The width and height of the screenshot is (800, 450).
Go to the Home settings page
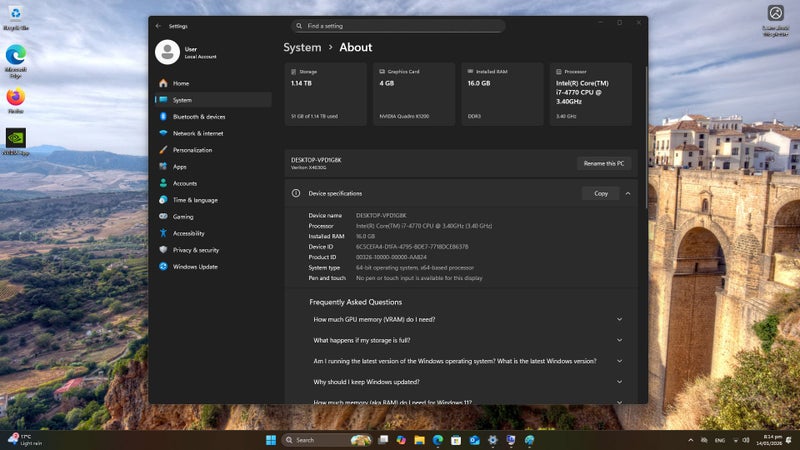pyautogui.click(x=213, y=83)
